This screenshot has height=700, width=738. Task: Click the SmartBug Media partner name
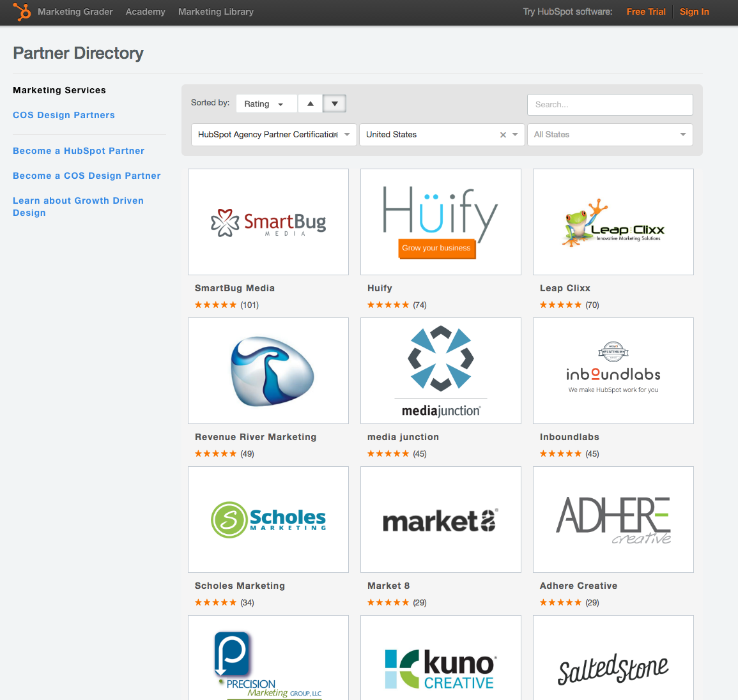coord(235,289)
